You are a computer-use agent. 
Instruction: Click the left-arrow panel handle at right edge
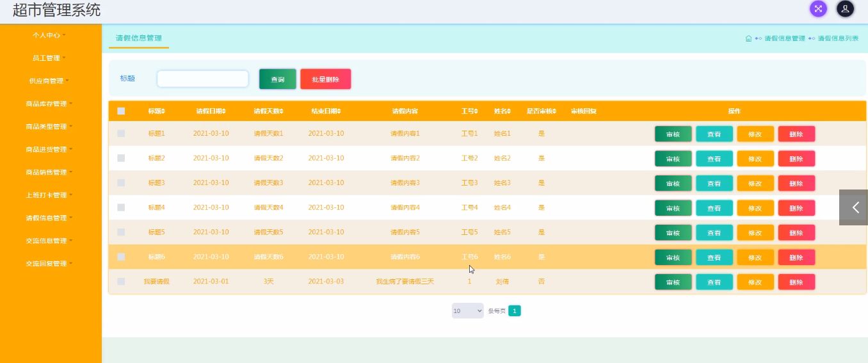853,207
